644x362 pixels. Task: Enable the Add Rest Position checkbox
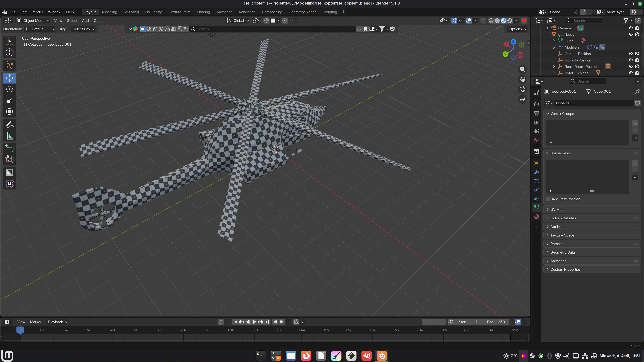(548, 199)
